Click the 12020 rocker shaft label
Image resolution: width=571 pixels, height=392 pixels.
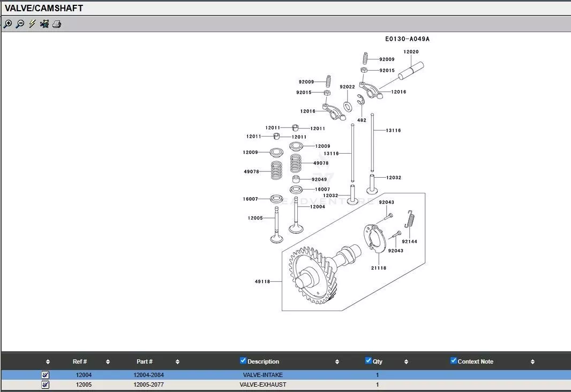(411, 52)
